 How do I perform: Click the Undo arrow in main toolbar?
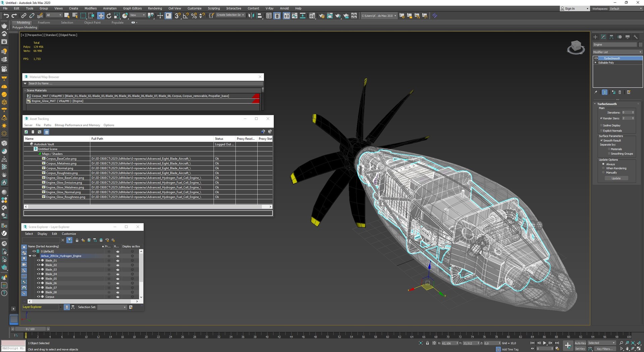tap(6, 15)
